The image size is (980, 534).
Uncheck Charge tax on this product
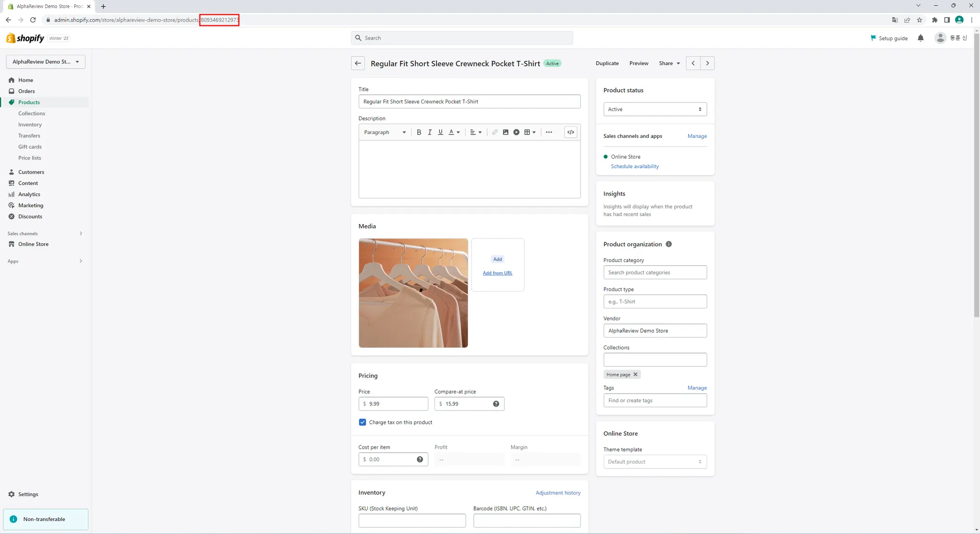[362, 422]
